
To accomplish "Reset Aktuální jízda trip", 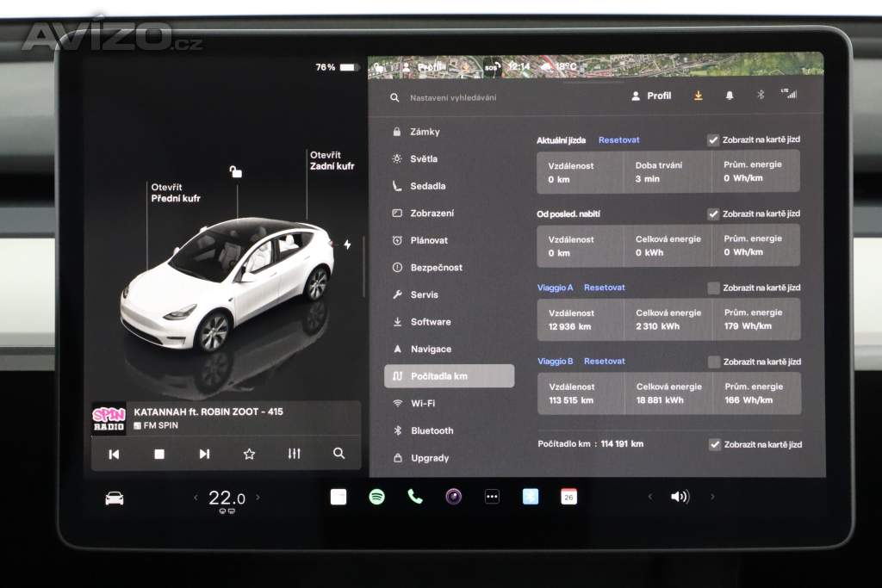I will pos(618,140).
